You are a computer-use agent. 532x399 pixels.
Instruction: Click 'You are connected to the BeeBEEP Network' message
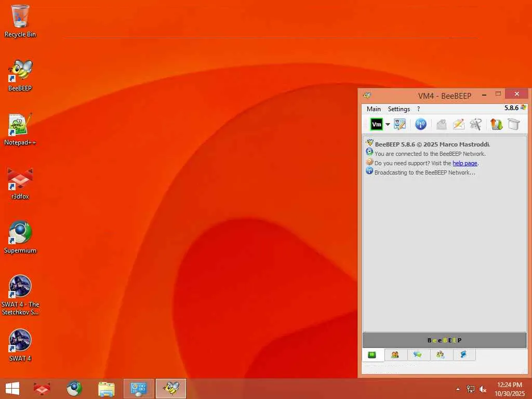[430, 154]
